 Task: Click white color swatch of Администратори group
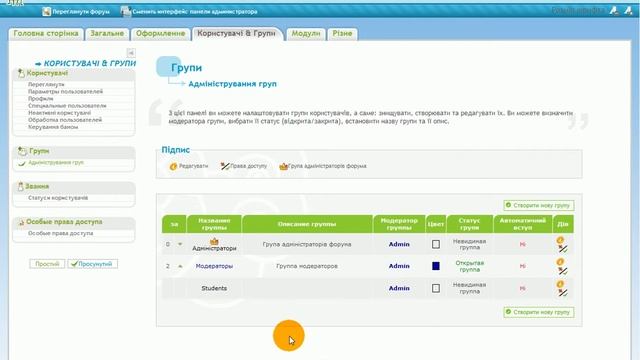436,244
